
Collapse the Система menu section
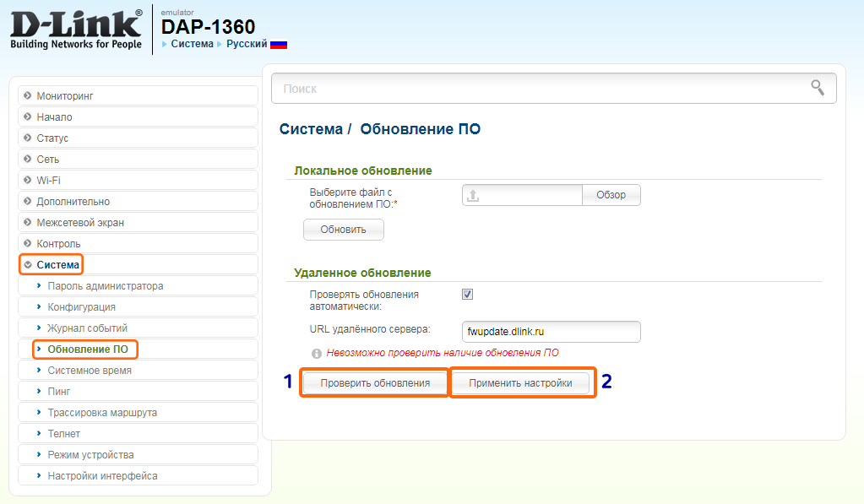[57, 265]
